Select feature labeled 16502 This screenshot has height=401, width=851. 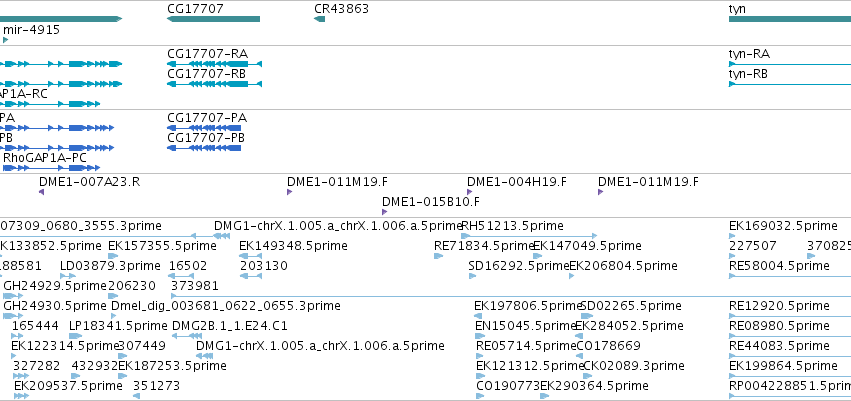coord(188,266)
